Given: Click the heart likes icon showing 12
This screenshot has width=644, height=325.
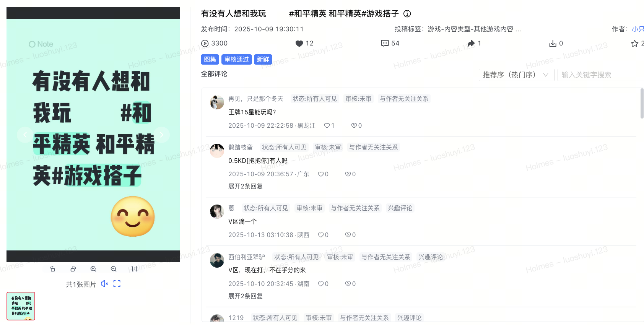Looking at the screenshot, I should (299, 44).
